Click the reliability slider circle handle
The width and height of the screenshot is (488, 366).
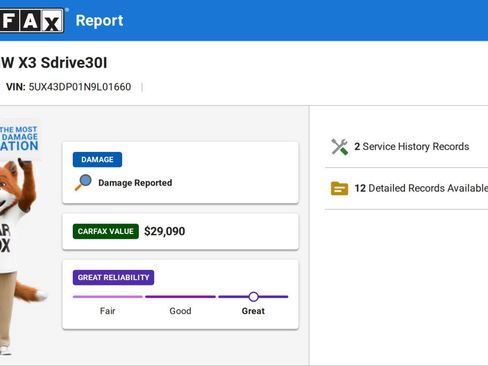click(253, 296)
